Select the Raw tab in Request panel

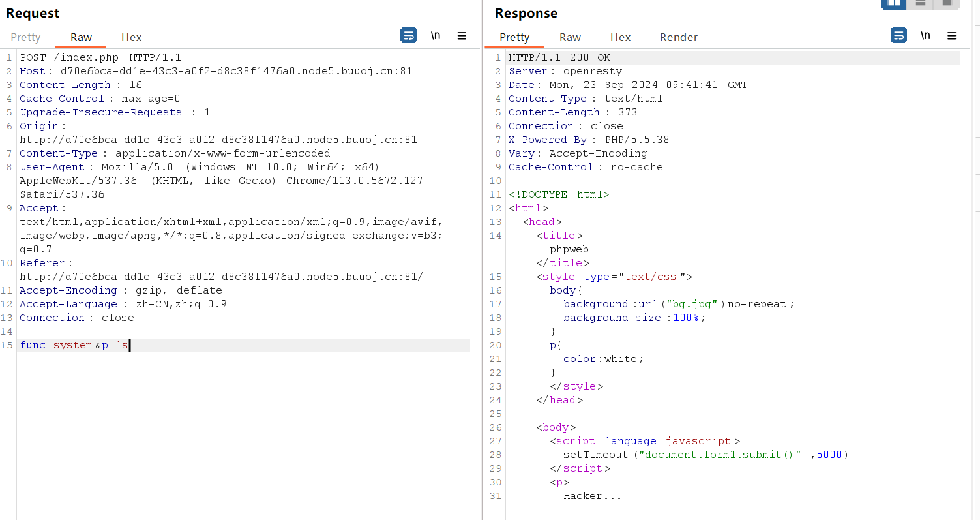(82, 37)
